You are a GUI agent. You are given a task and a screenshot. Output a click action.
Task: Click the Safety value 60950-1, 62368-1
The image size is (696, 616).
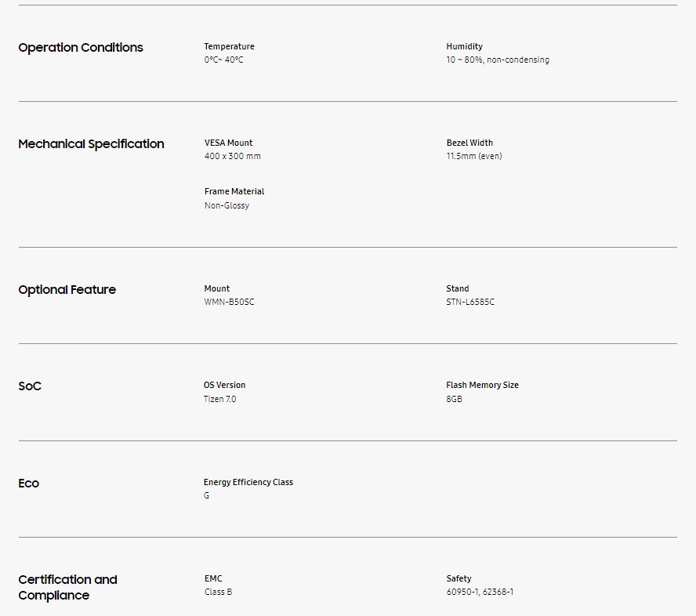point(480,592)
